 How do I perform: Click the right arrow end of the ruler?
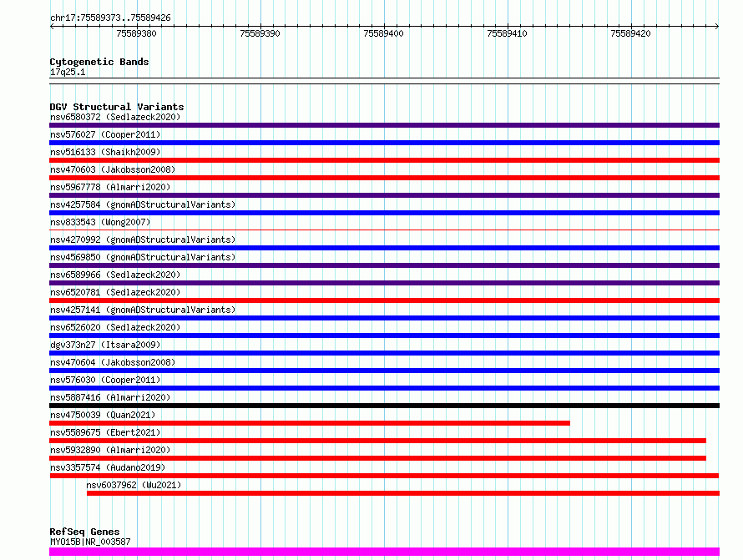point(717,26)
